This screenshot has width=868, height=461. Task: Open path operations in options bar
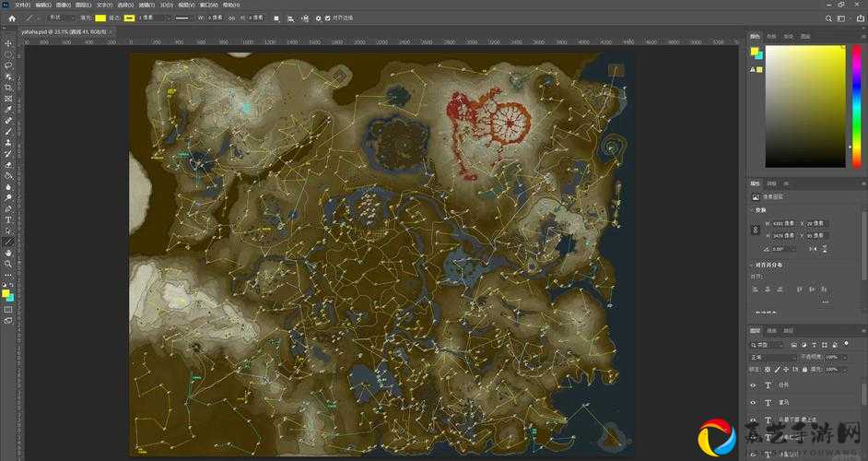pos(276,18)
